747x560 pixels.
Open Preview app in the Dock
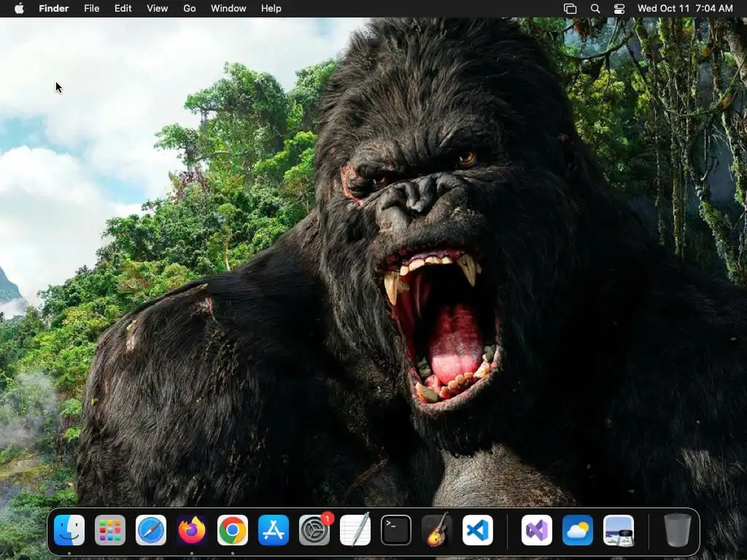(619, 530)
